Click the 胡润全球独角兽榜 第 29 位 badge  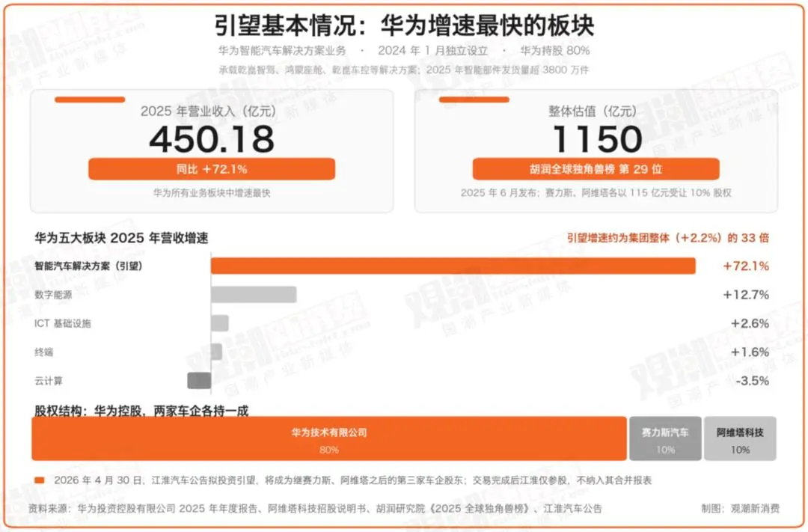pyautogui.click(x=596, y=169)
